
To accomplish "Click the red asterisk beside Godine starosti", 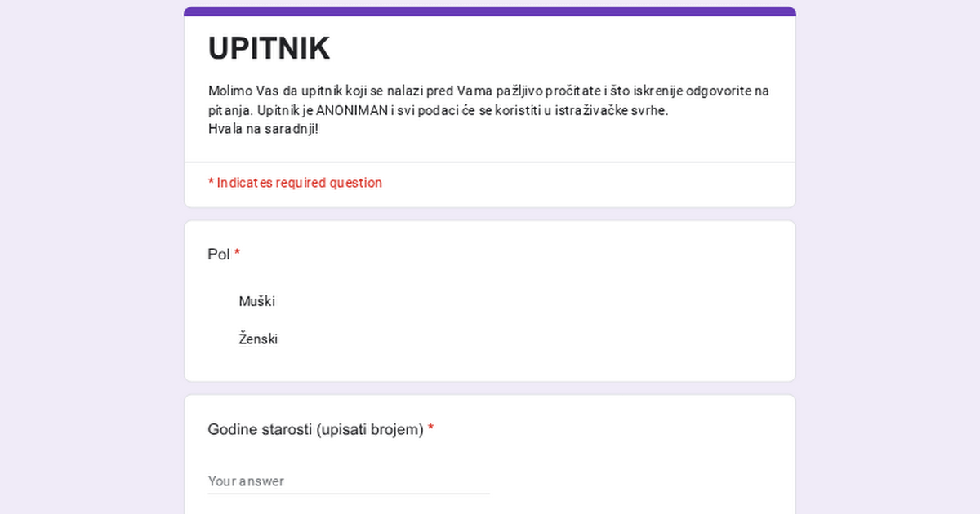I will [x=431, y=429].
